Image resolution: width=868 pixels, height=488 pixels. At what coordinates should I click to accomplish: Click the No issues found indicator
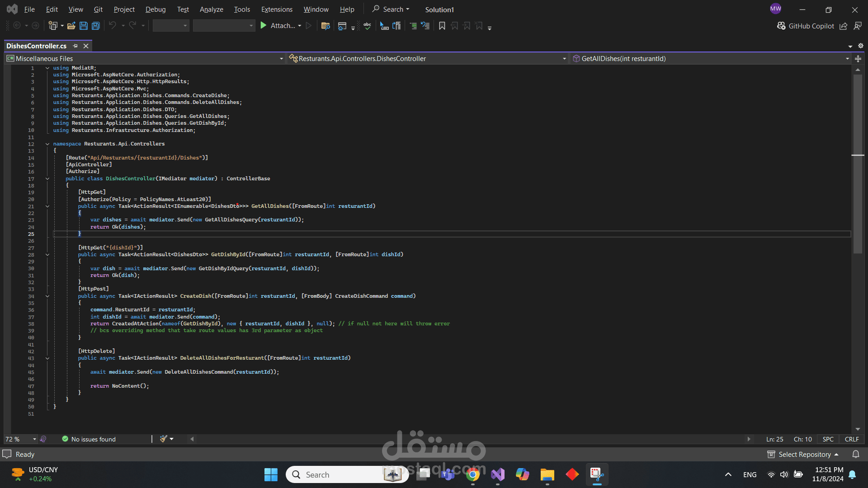point(89,439)
